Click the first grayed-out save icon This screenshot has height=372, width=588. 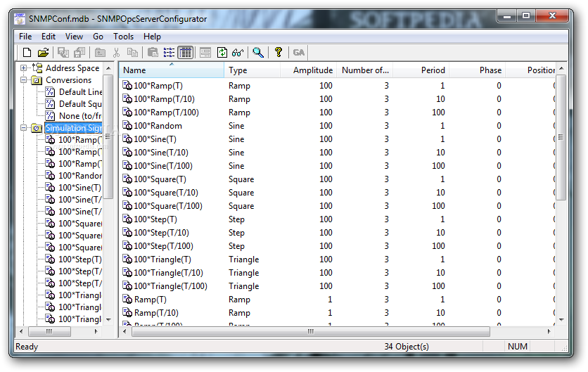pyautogui.click(x=63, y=53)
